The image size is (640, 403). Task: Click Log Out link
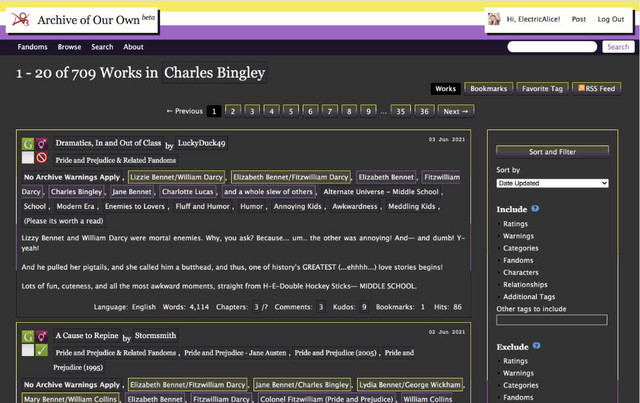(x=611, y=19)
